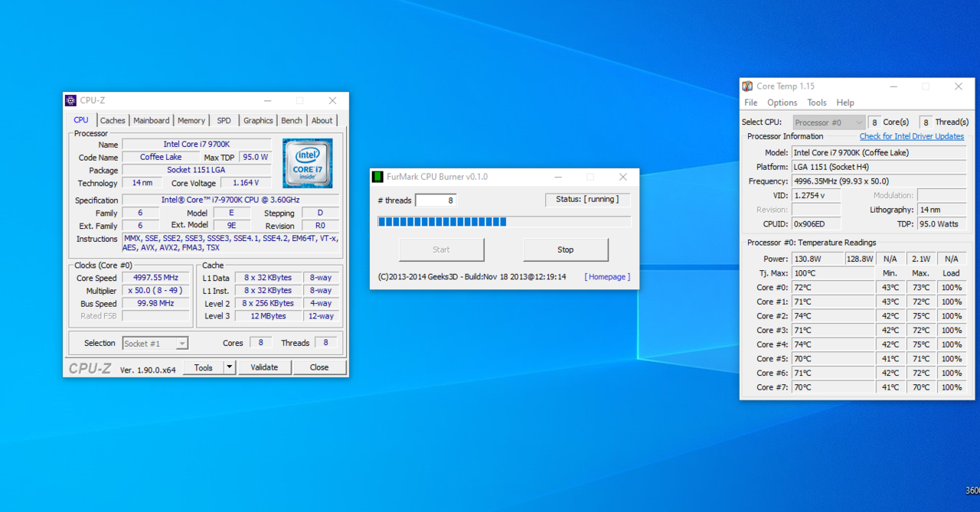This screenshot has width=980, height=512.
Task: Click the CPU-Z Specification field text
Action: point(230,201)
